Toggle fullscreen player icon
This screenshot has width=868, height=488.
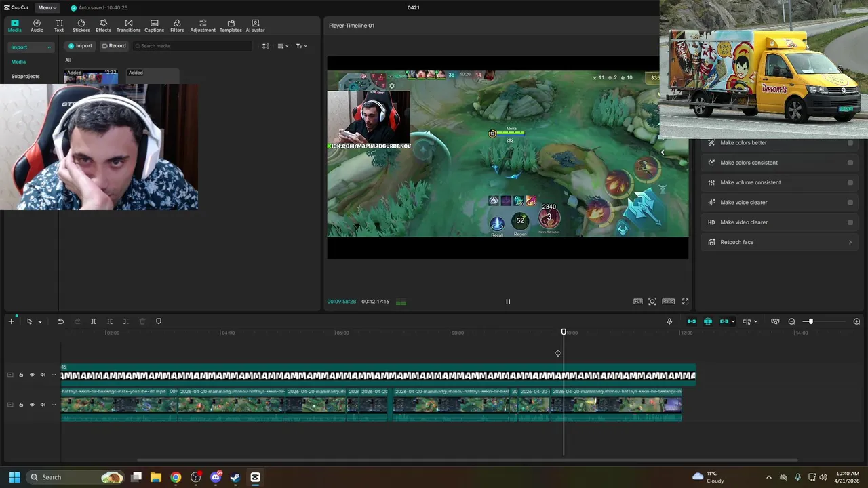[685, 301]
